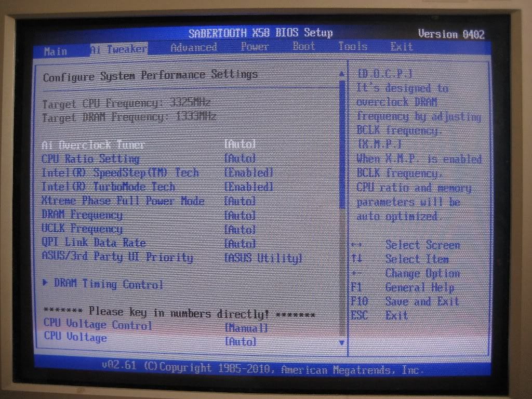Select the UCLK Frequency setting
This screenshot has width=532, height=399.
(x=82, y=229)
